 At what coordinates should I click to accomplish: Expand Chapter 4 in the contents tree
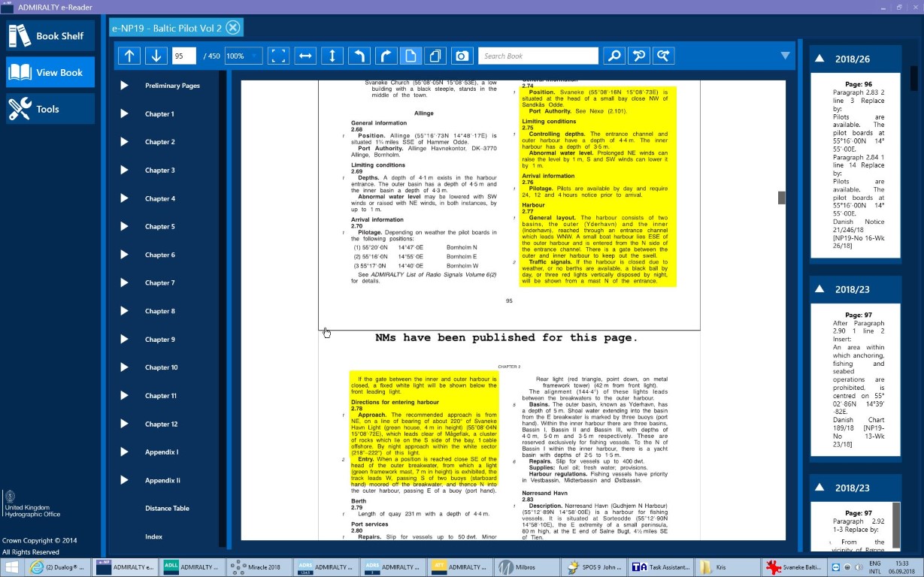click(x=124, y=198)
